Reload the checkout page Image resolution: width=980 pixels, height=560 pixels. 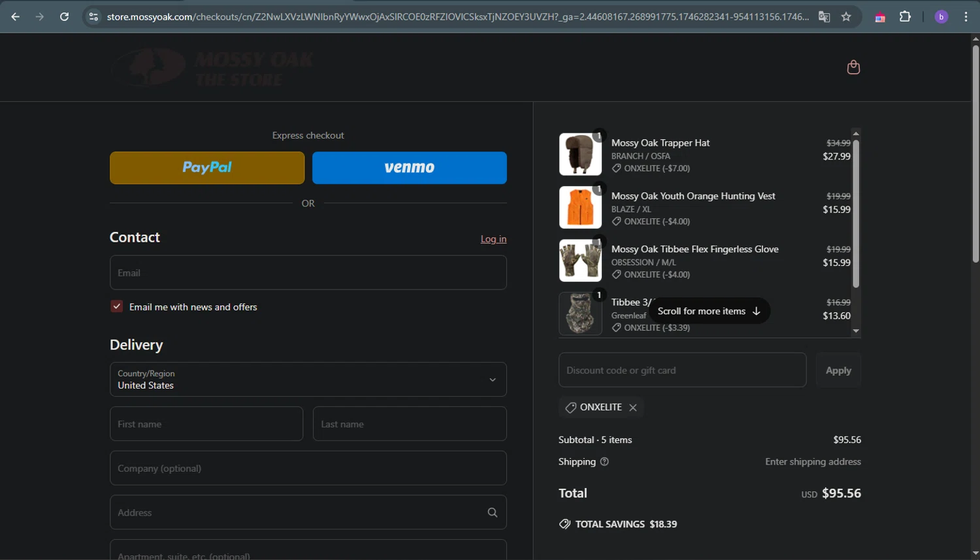pos(64,16)
